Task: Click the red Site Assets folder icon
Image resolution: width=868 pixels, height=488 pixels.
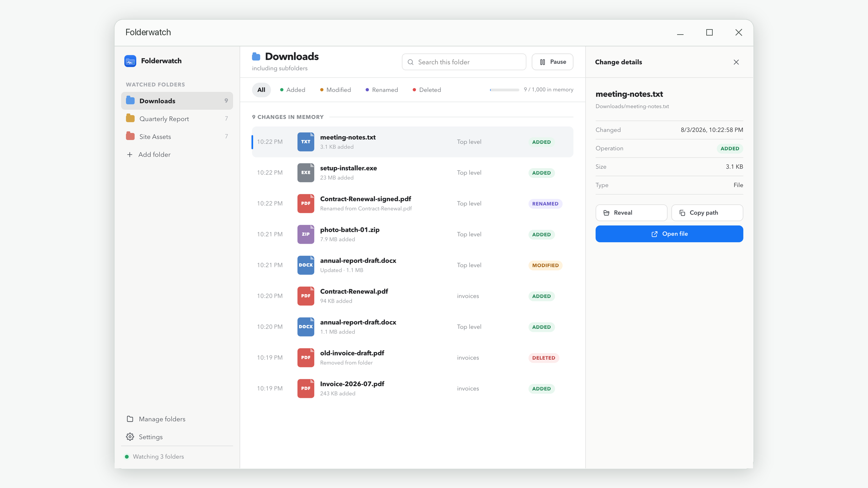Action: (130, 136)
